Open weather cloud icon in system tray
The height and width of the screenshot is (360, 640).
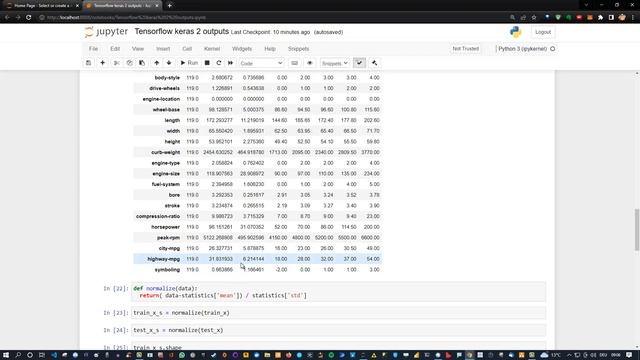coord(544,355)
